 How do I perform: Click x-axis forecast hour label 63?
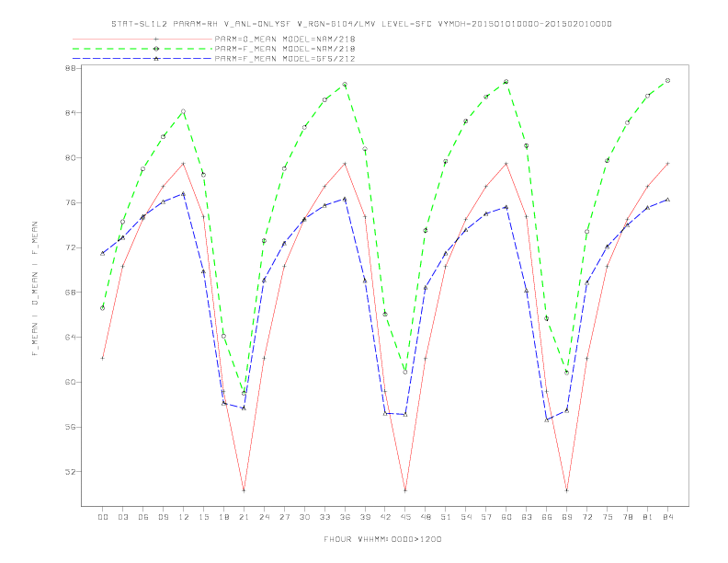coord(527,517)
